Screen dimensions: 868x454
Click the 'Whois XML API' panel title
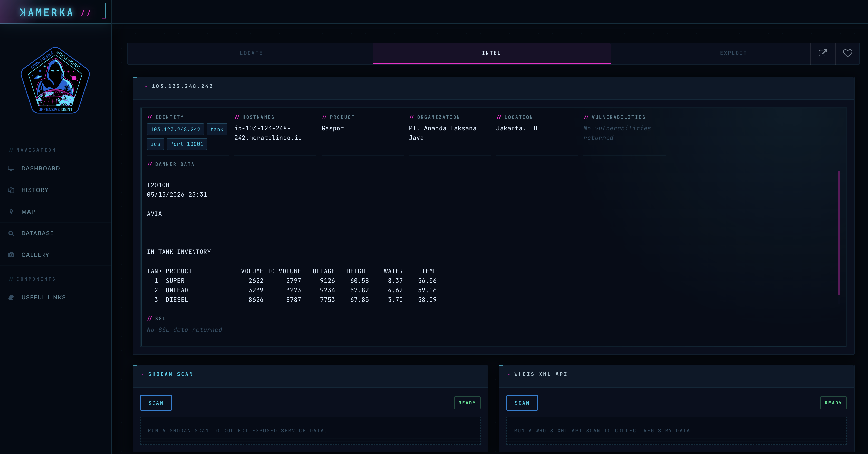[541, 374]
